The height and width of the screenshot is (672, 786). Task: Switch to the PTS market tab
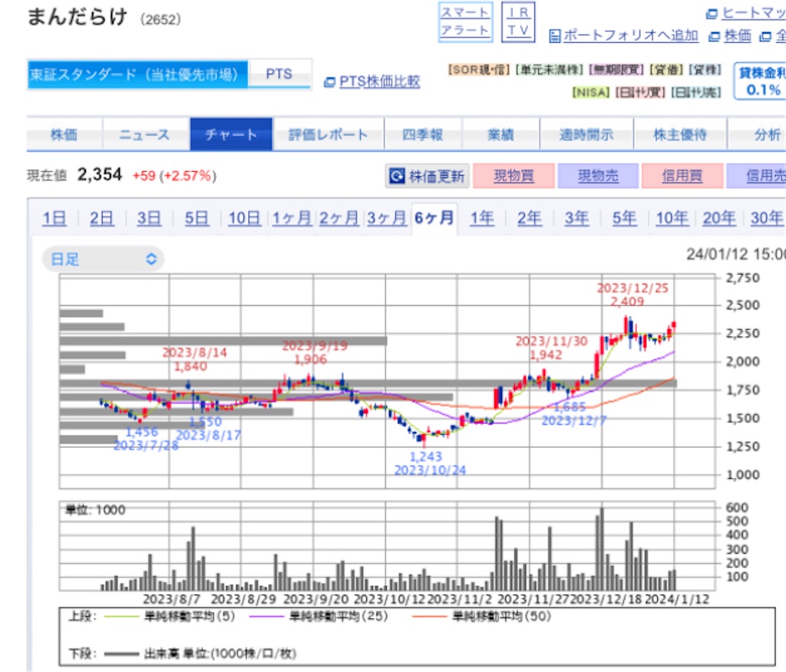[279, 74]
